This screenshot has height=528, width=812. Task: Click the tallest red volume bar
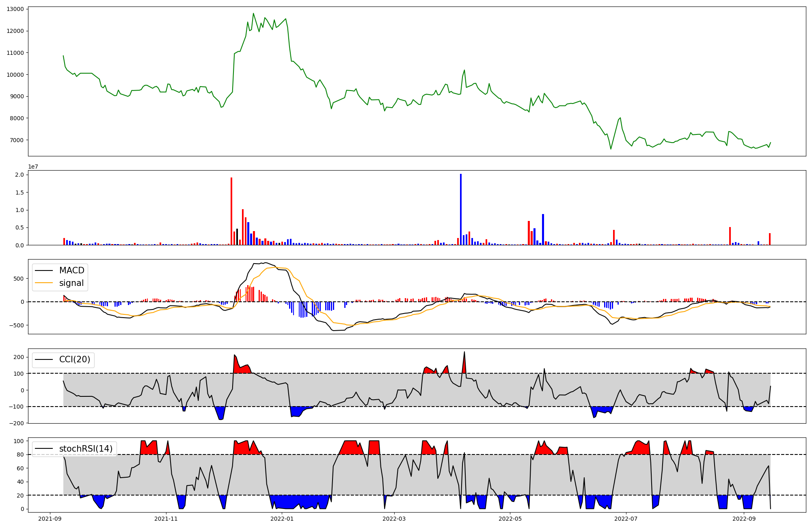231,211
